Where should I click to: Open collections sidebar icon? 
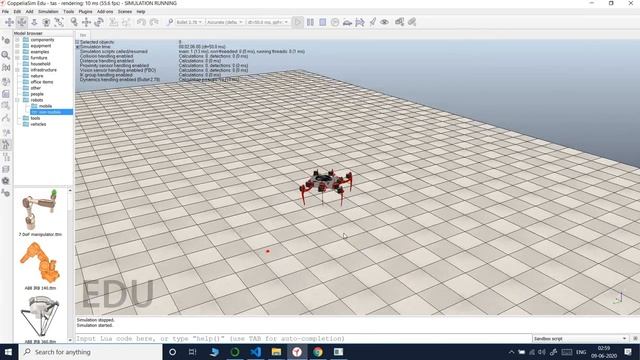(x=6, y=82)
